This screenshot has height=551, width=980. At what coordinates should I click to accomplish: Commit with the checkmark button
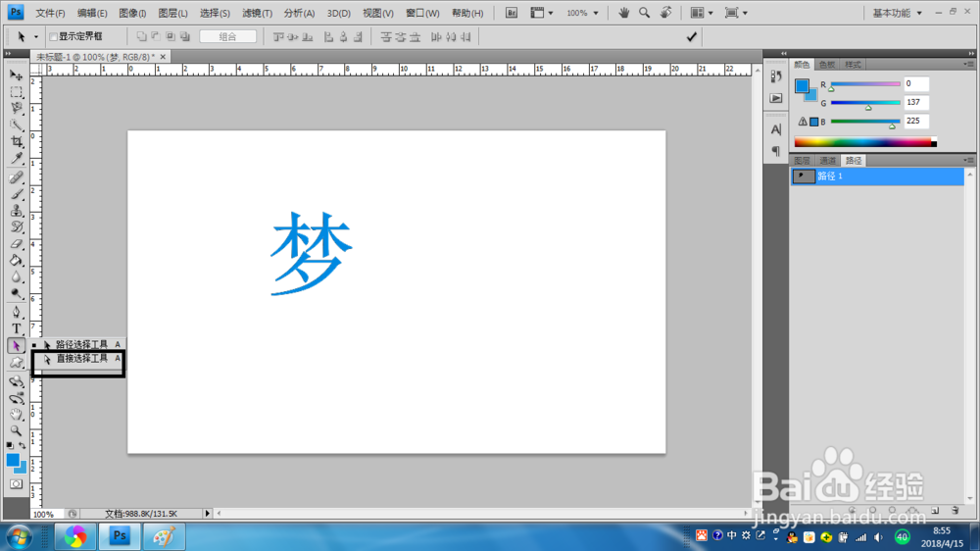pos(691,37)
